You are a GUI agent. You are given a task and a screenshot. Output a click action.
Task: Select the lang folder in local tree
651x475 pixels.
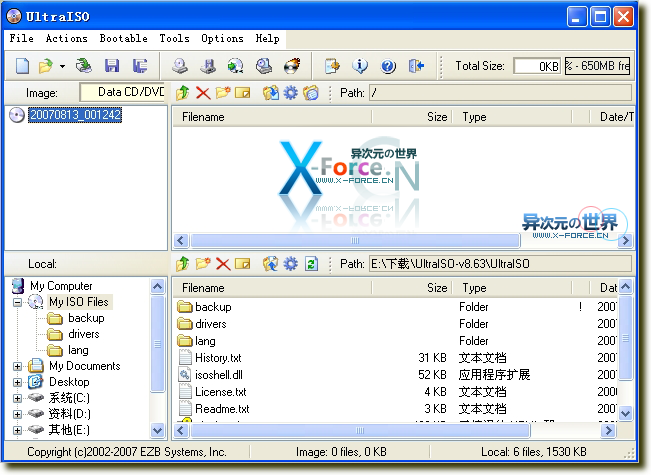click(78, 350)
